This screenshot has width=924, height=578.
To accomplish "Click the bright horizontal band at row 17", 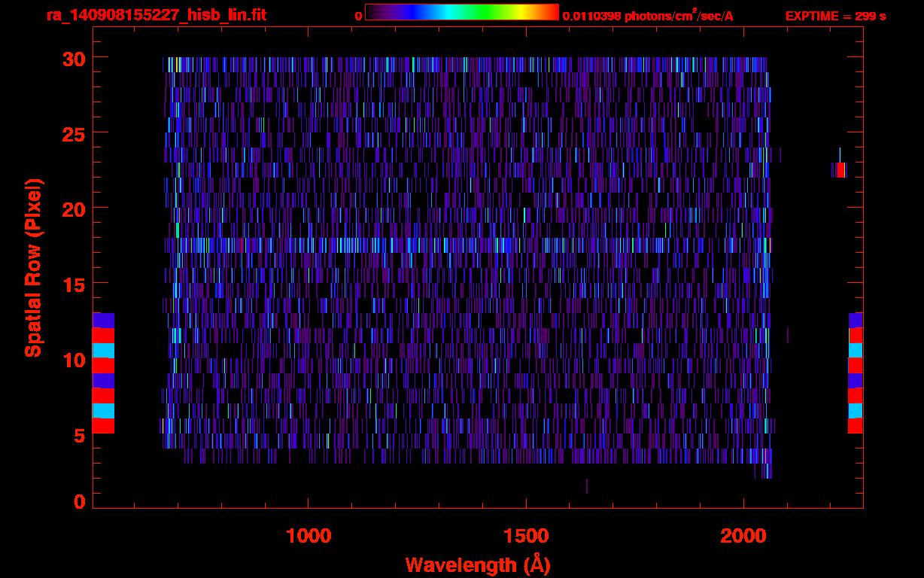I will click(467, 245).
